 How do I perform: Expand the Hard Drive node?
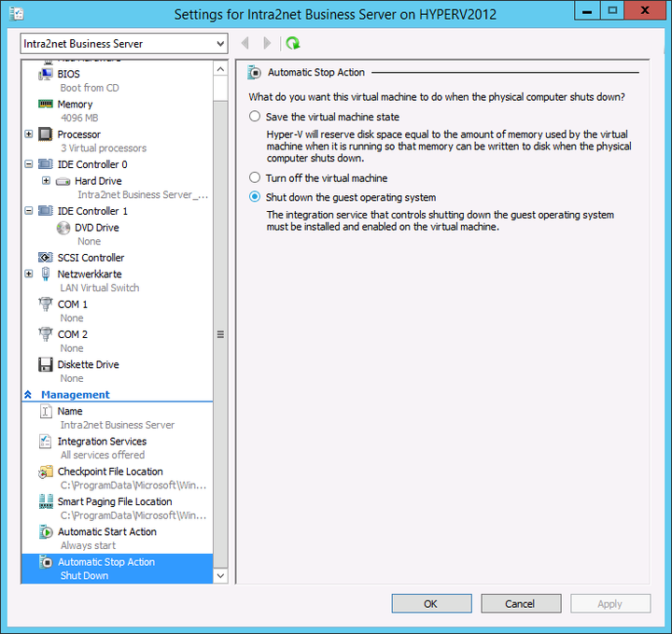pos(47,181)
